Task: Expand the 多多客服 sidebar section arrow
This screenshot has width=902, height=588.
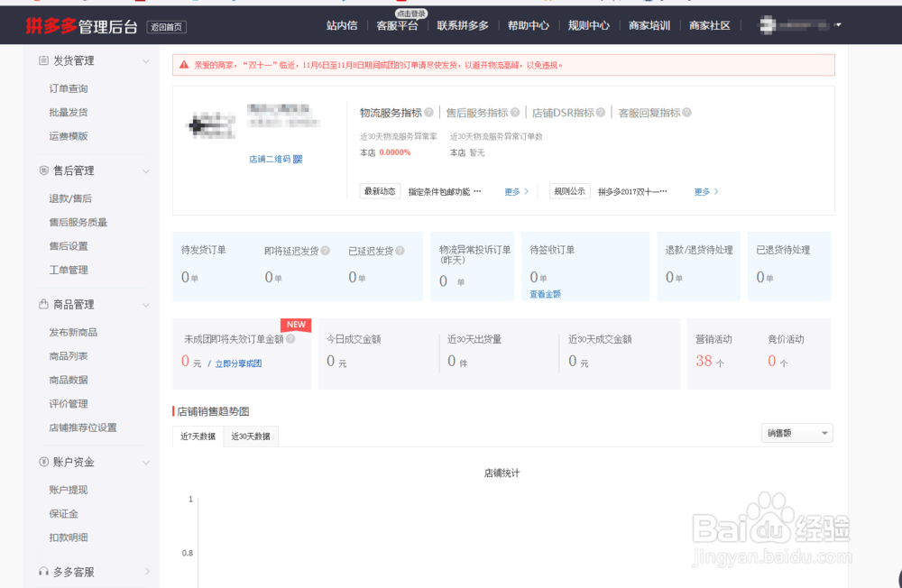Action: (147, 571)
